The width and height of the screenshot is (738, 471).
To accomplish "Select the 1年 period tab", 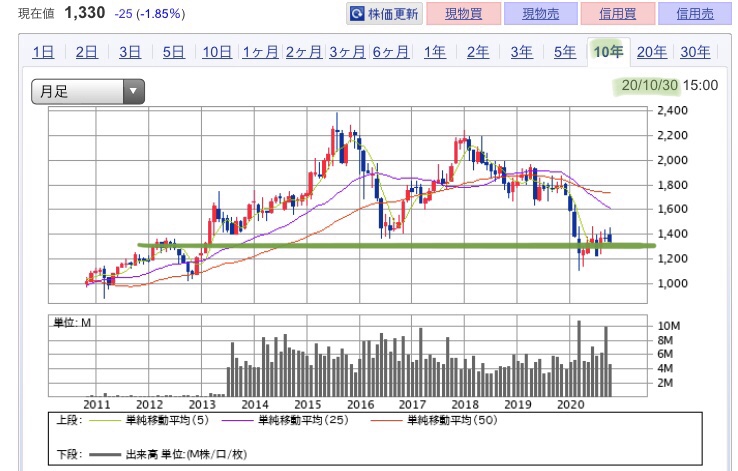I will [434, 52].
